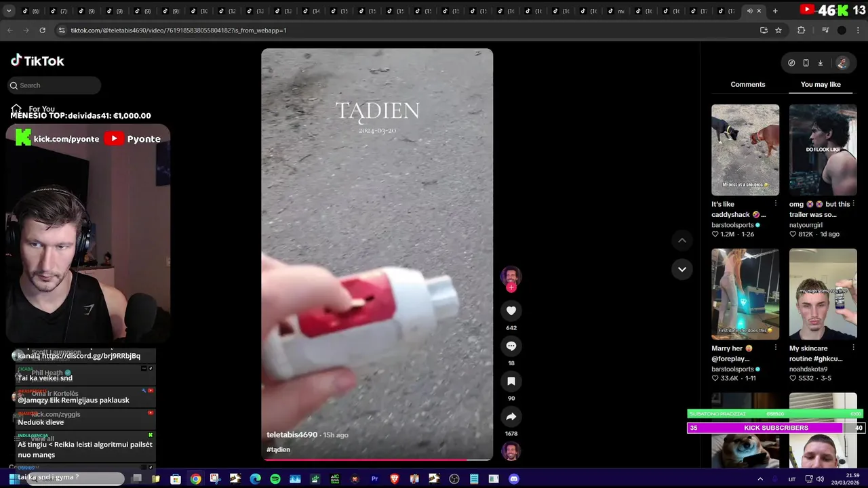Click the address bar URL
Viewport: 868px width, 488px height.
[178, 30]
